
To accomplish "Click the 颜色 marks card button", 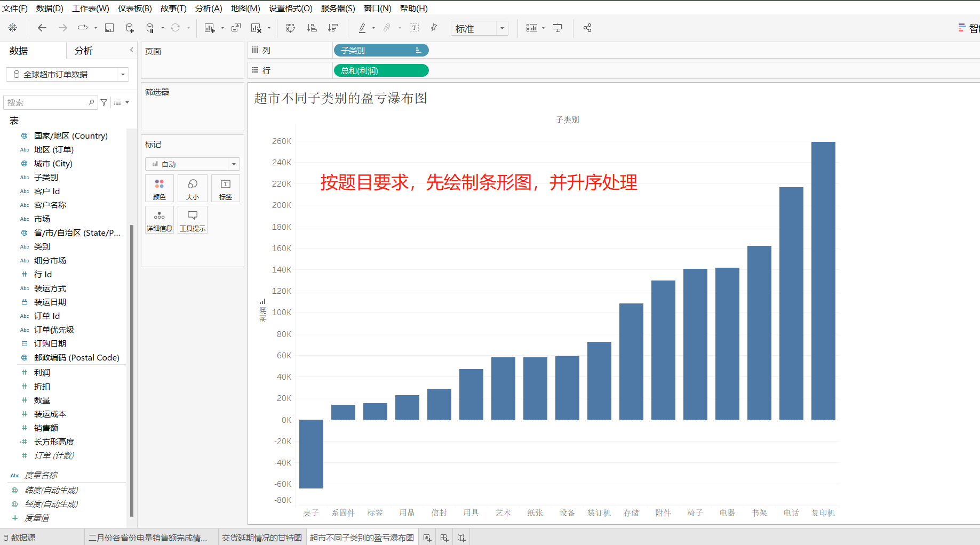I will (160, 189).
